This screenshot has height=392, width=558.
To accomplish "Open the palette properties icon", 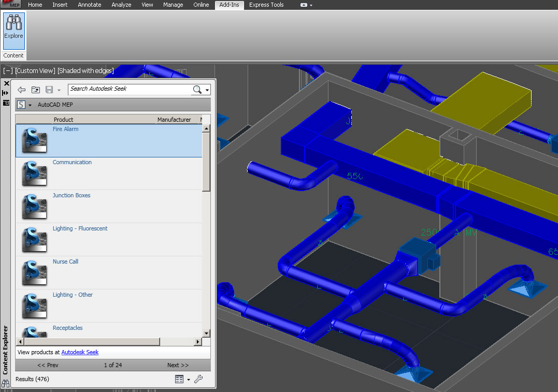I will coord(6,103).
